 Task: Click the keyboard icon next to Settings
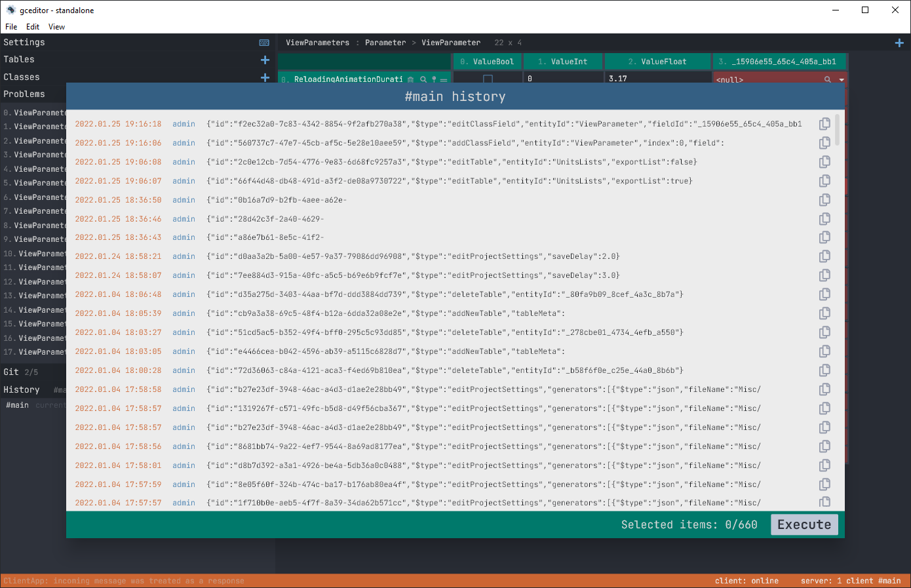click(x=264, y=43)
